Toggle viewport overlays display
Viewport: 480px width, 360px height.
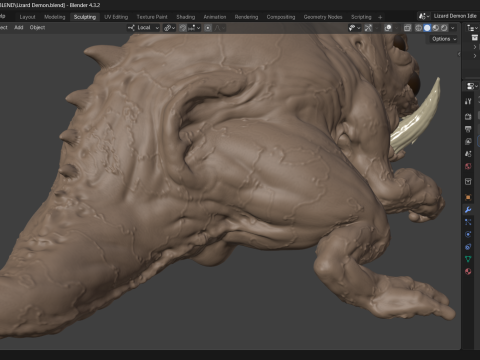tap(388, 28)
